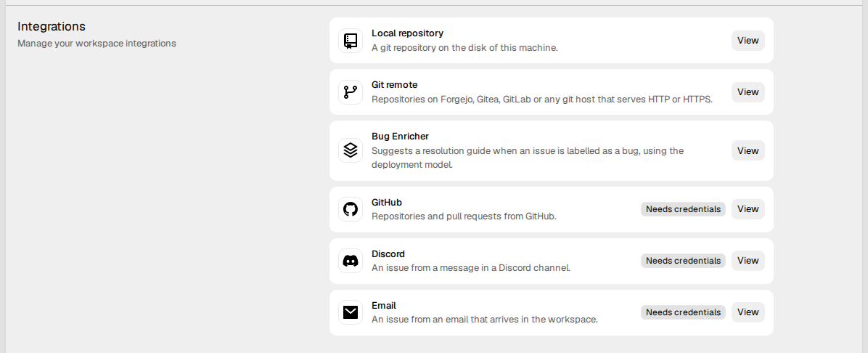View the Discord integration
This screenshot has width=868, height=353.
[748, 261]
